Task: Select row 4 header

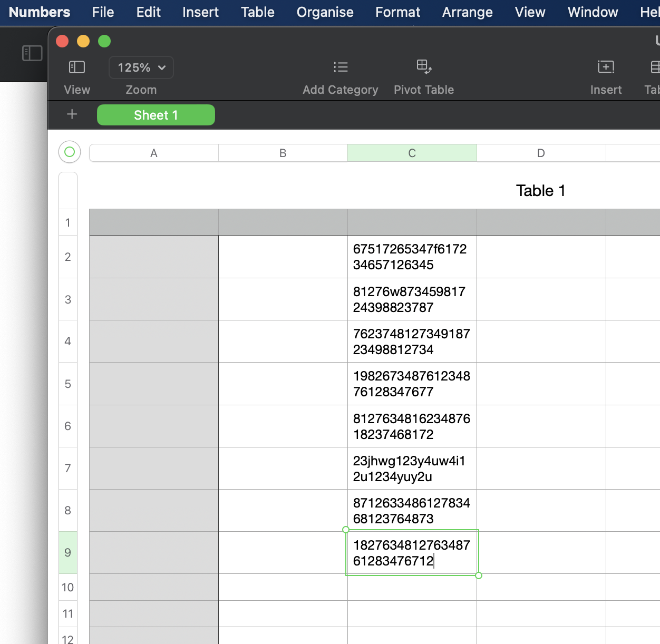Action: 68,341
